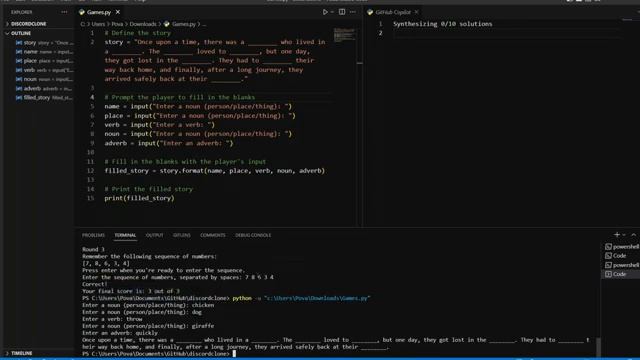Select the first powershell terminal

tap(622, 247)
